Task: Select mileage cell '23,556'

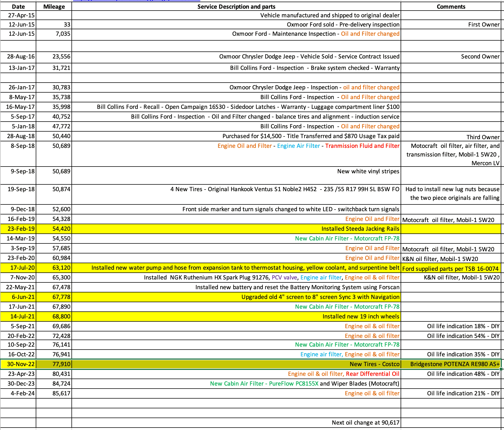Action: pyautogui.click(x=54, y=57)
